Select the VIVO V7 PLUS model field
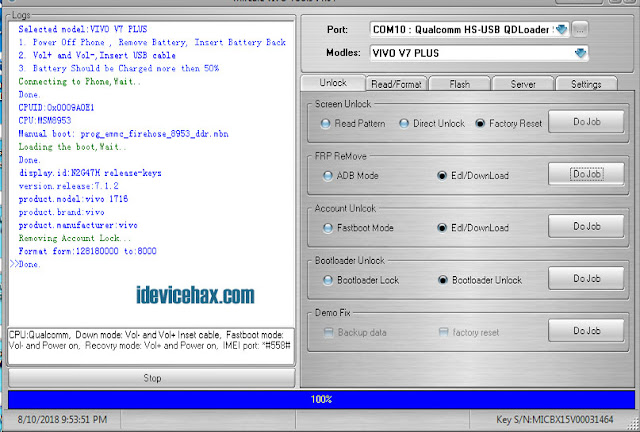Viewport: 640px width, 432px height. tap(479, 53)
